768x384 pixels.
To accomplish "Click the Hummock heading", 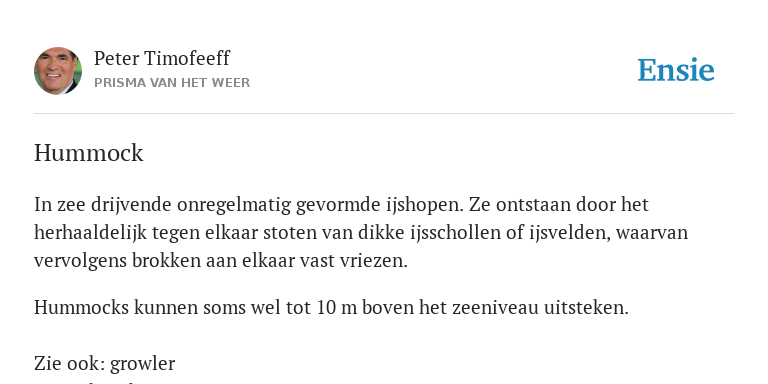I will pyautogui.click(x=89, y=153).
